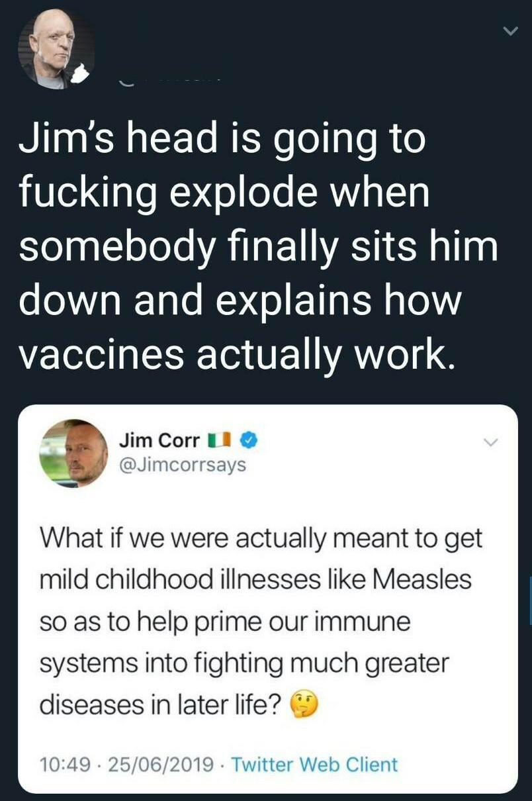Click the "systems into fighting much greater" line

(244, 663)
